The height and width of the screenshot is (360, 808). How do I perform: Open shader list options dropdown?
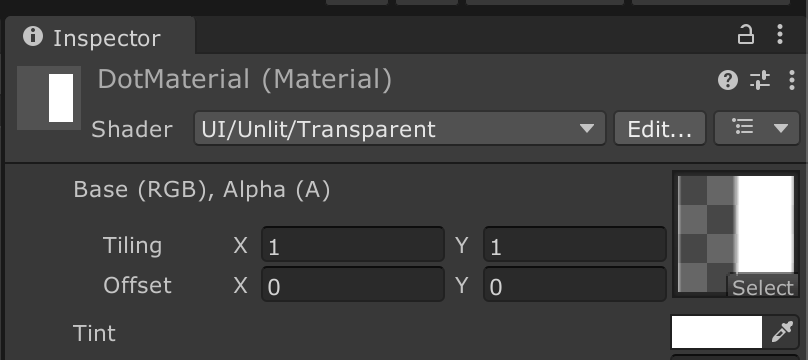click(757, 128)
